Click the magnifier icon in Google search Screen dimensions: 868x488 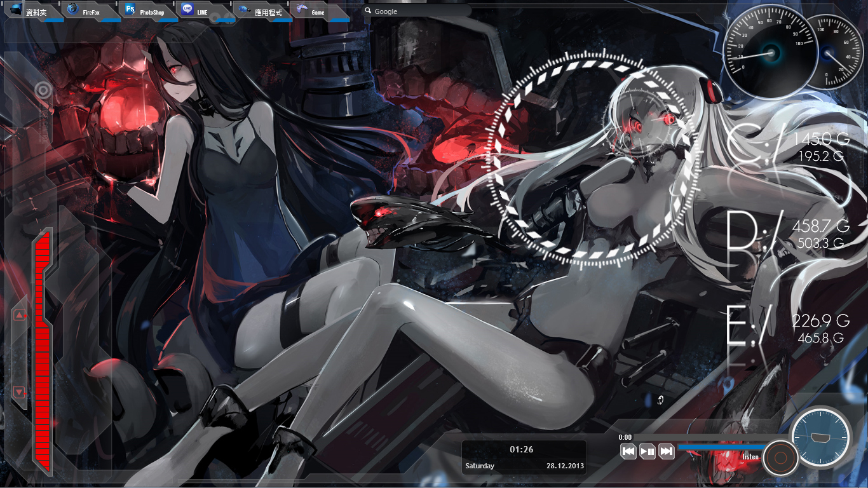(368, 11)
